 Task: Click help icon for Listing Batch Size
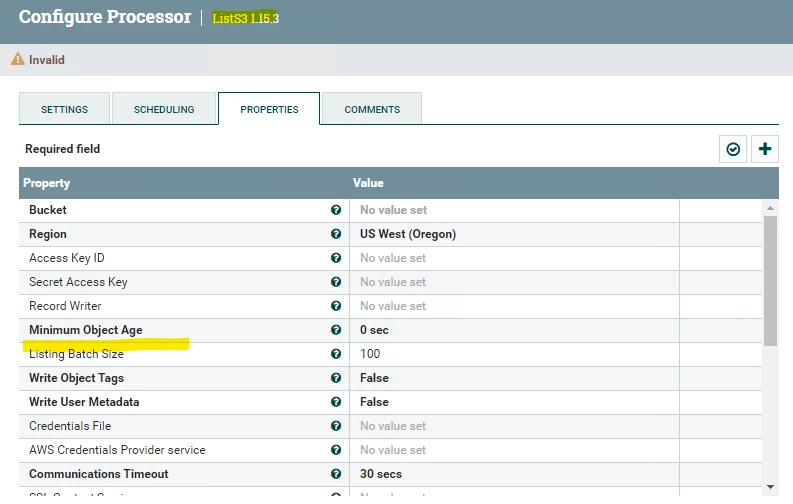pyautogui.click(x=336, y=354)
